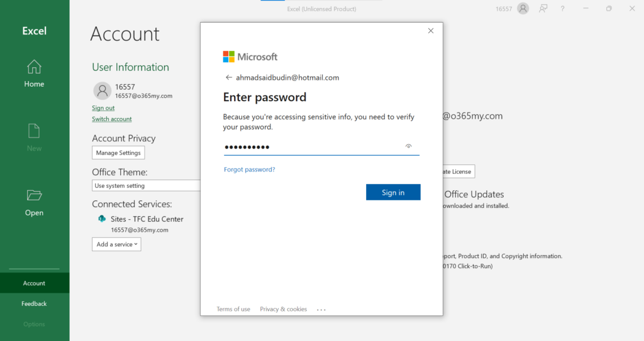
Task: Click the password input field
Action: (321, 147)
